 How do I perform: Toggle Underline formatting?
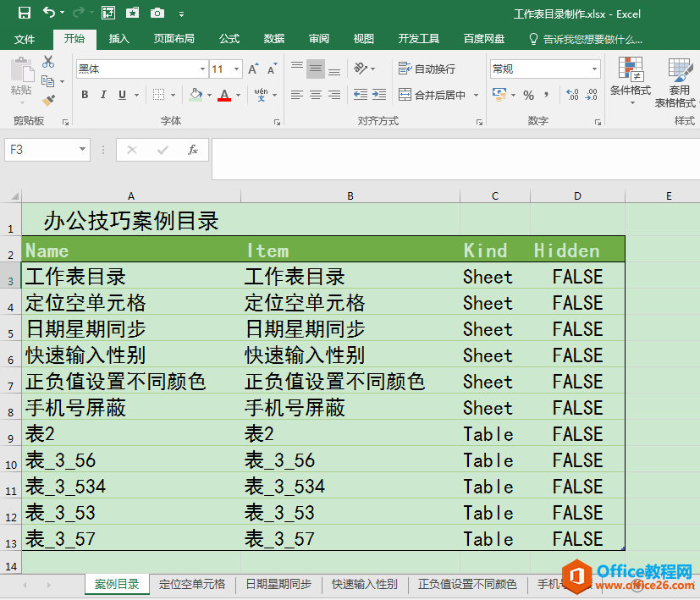coord(123,95)
